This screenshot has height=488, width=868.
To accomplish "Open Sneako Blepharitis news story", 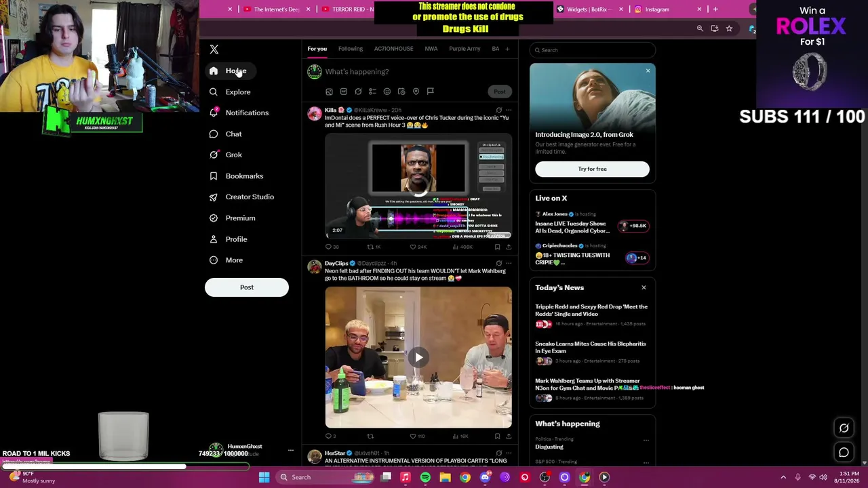I will (592, 352).
